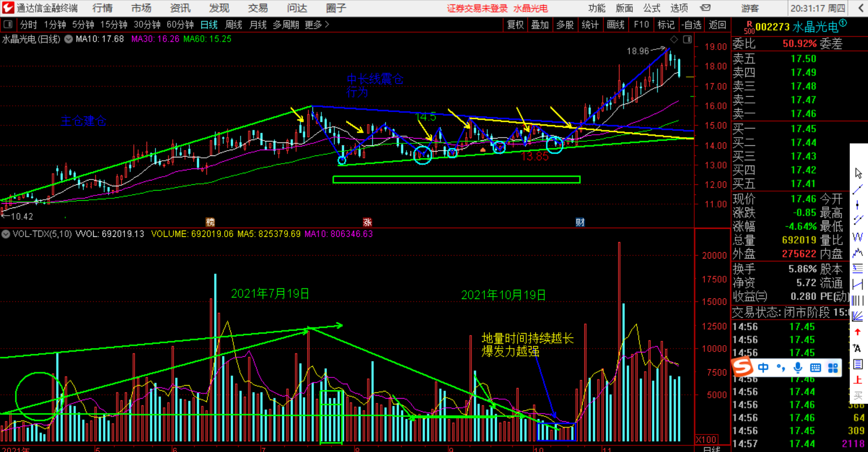
Task: Open the 行情 menu
Action: coord(102,8)
